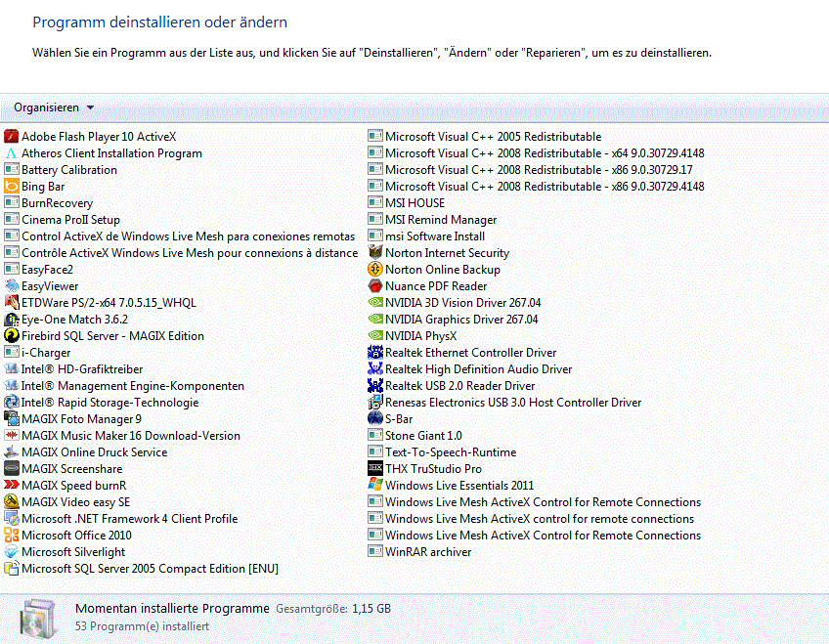Viewport: 829px width, 644px height.
Task: Click the MAGIX Online Druck Service icon
Action: [11, 452]
